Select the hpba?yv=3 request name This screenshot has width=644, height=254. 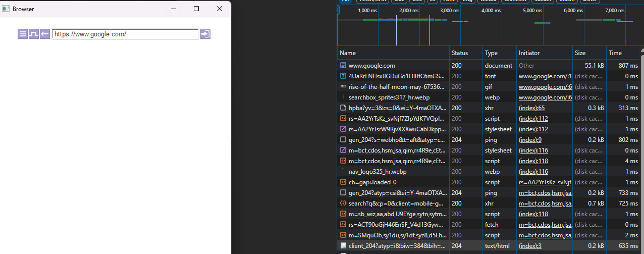click(398, 108)
